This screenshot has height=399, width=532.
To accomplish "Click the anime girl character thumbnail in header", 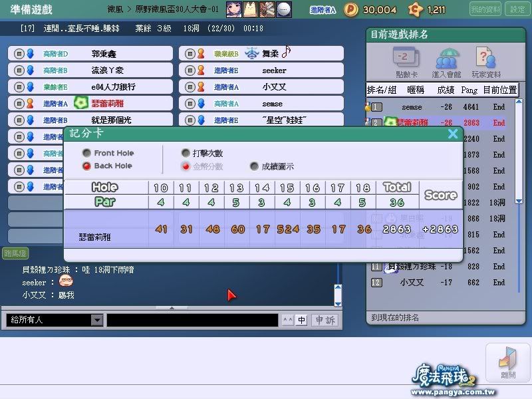I will click(234, 9).
